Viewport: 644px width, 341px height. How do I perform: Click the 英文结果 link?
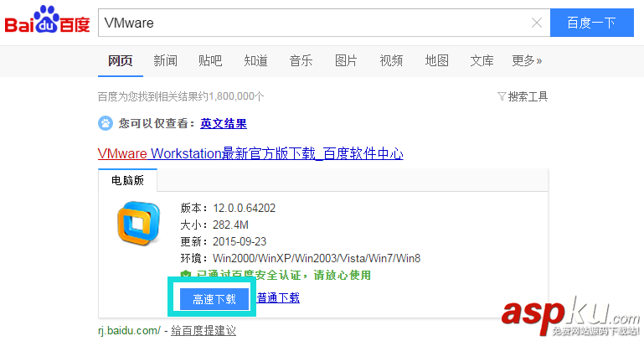pyautogui.click(x=224, y=123)
